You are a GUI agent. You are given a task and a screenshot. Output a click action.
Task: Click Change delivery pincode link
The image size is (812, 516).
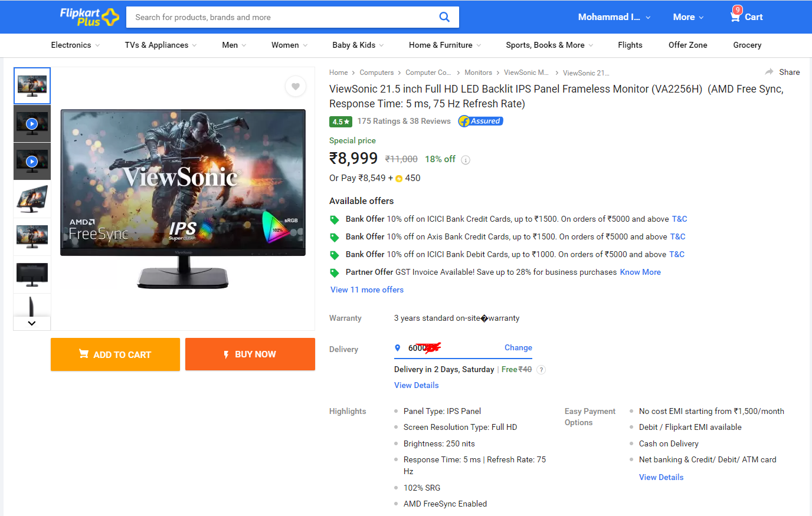(518, 347)
